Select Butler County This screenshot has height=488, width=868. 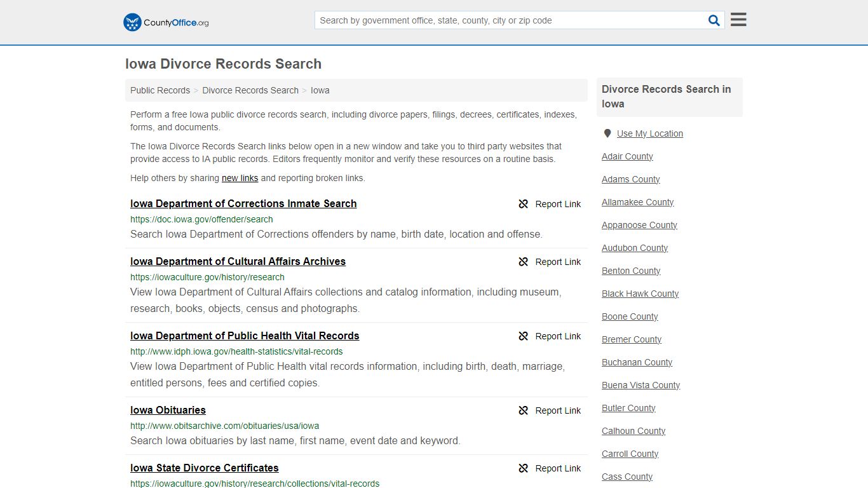[x=628, y=408]
